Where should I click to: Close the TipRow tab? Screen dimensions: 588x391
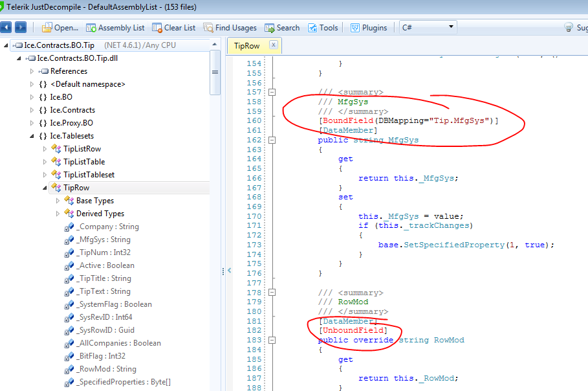click(x=274, y=45)
